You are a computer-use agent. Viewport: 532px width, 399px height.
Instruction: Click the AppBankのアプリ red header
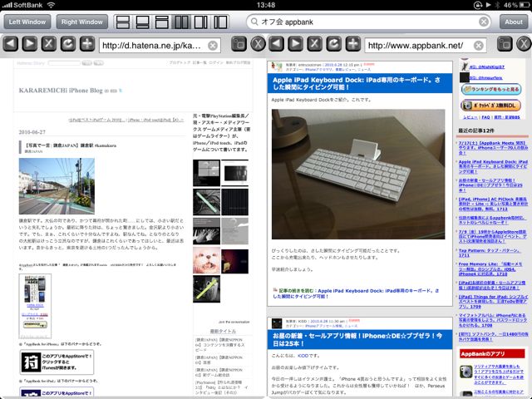492,354
